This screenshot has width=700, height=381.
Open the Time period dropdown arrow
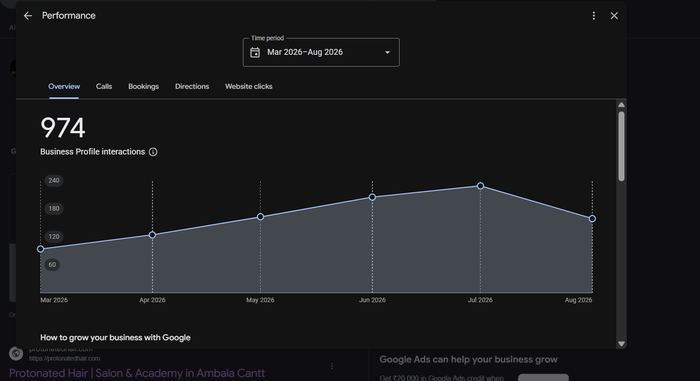pyautogui.click(x=387, y=52)
